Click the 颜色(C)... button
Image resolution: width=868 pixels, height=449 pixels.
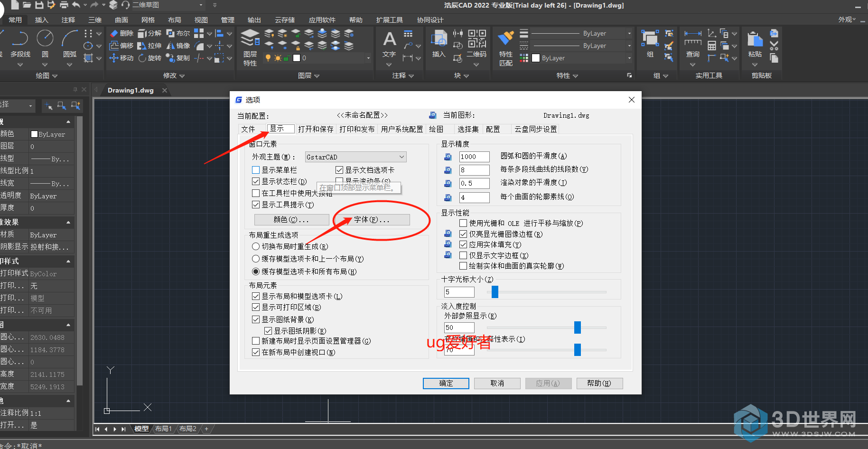(291, 220)
